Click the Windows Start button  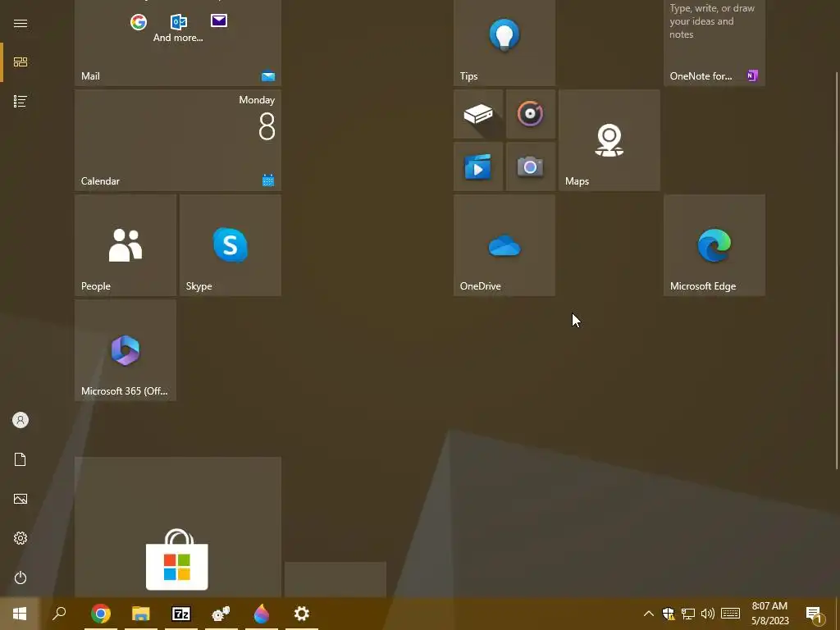[20, 614]
